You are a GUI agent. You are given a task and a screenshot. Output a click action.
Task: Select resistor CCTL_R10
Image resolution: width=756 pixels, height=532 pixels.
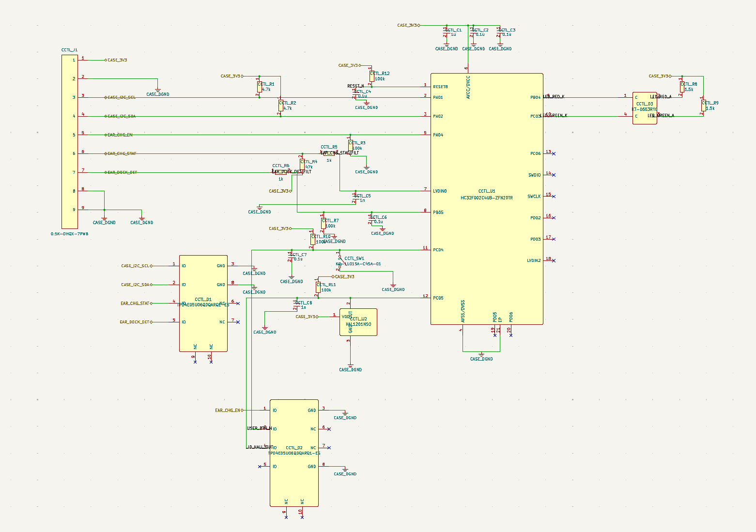point(313,239)
